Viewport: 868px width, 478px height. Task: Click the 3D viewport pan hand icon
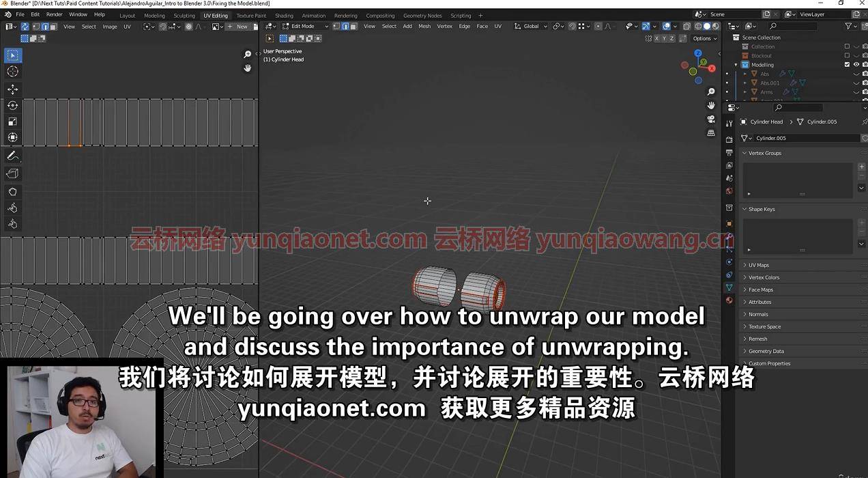pos(711,105)
